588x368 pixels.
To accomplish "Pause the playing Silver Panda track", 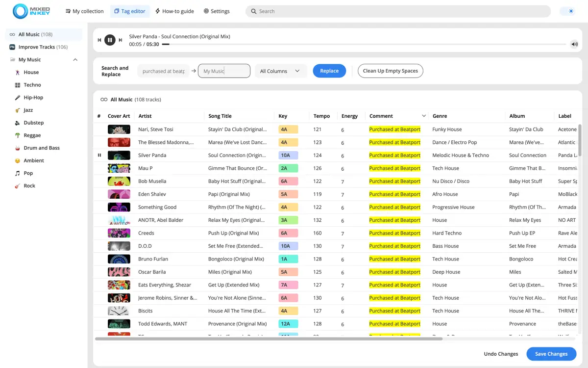I will 110,40.
